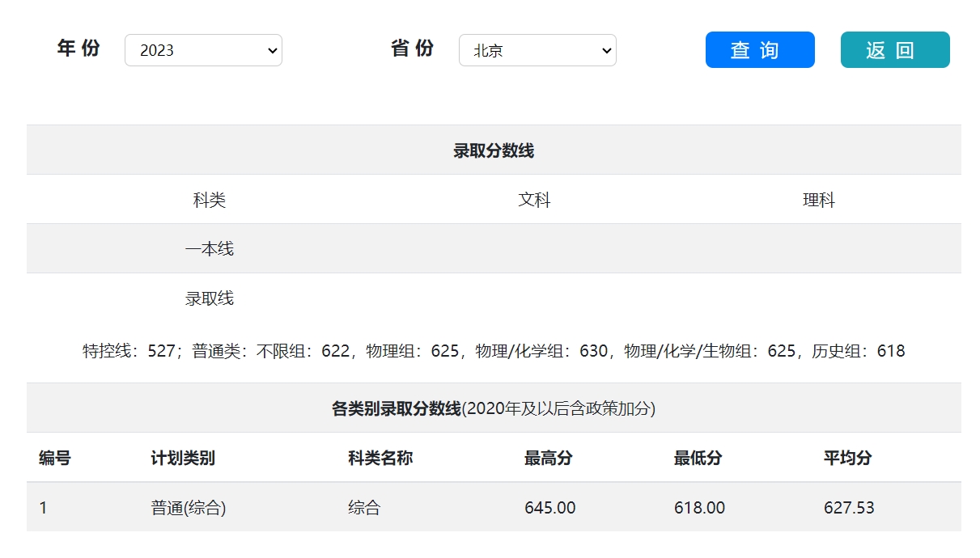Select the 录取分数线 table heading
Screen dimensions: 980x558
tap(494, 150)
